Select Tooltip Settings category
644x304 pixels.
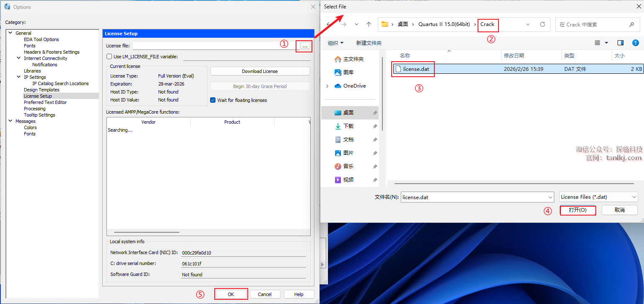tap(39, 115)
